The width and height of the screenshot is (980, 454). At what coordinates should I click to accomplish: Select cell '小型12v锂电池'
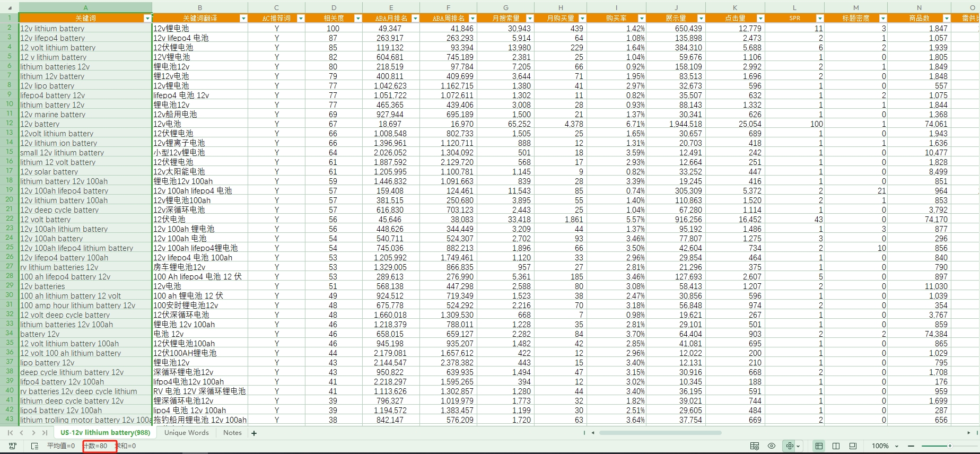(200, 153)
